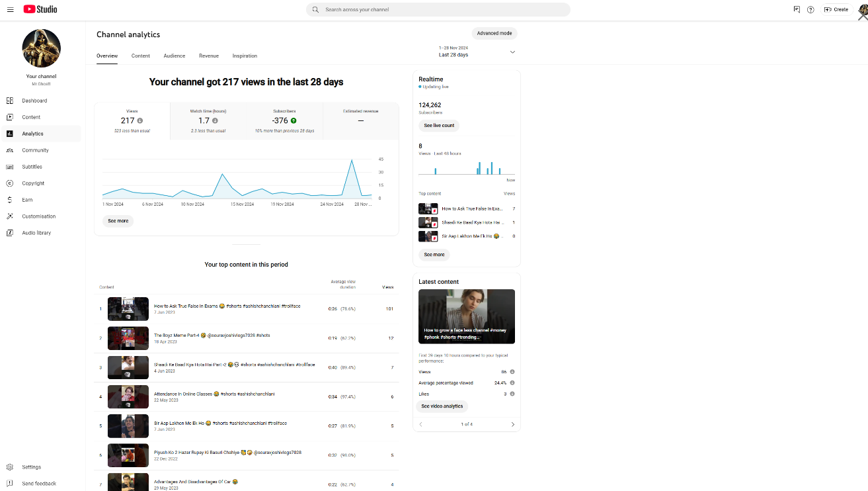
Task: Click the Dashboard sidebar icon
Action: pyautogui.click(x=9, y=101)
